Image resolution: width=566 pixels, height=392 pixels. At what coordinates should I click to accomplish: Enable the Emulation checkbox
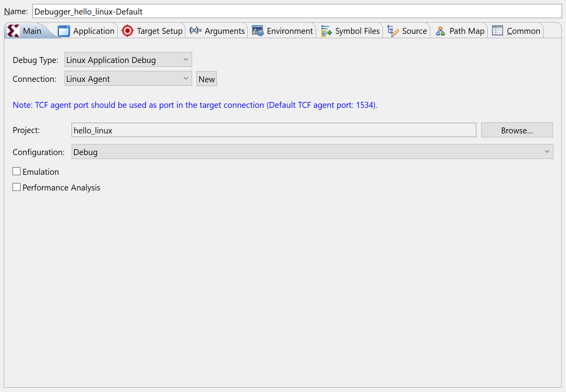point(17,171)
